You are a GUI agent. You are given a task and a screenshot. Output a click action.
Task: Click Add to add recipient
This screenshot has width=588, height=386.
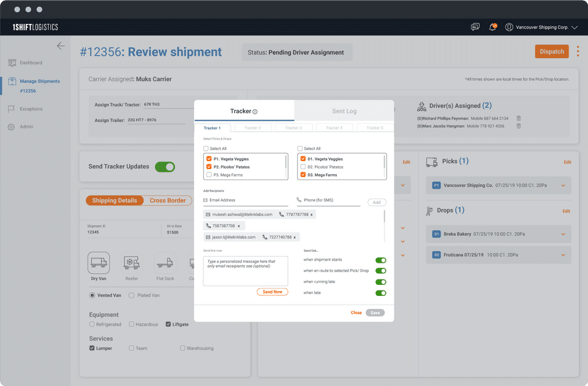[377, 202]
